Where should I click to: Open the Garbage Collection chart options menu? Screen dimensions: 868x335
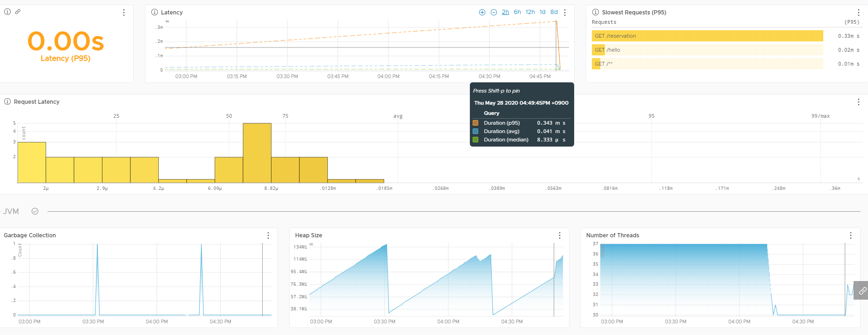tap(268, 235)
